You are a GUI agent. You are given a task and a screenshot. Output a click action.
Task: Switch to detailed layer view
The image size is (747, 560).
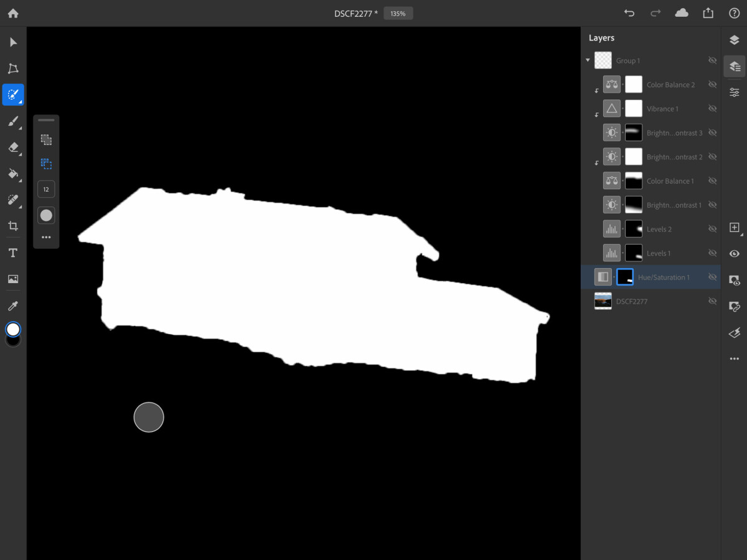[x=735, y=66]
